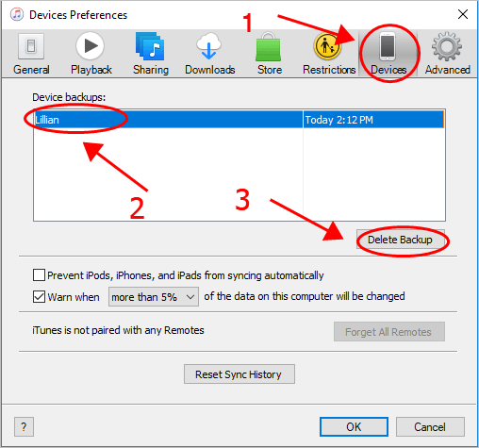Open the Downloads preferences tab
The width and height of the screenshot is (479, 448).
tap(209, 54)
